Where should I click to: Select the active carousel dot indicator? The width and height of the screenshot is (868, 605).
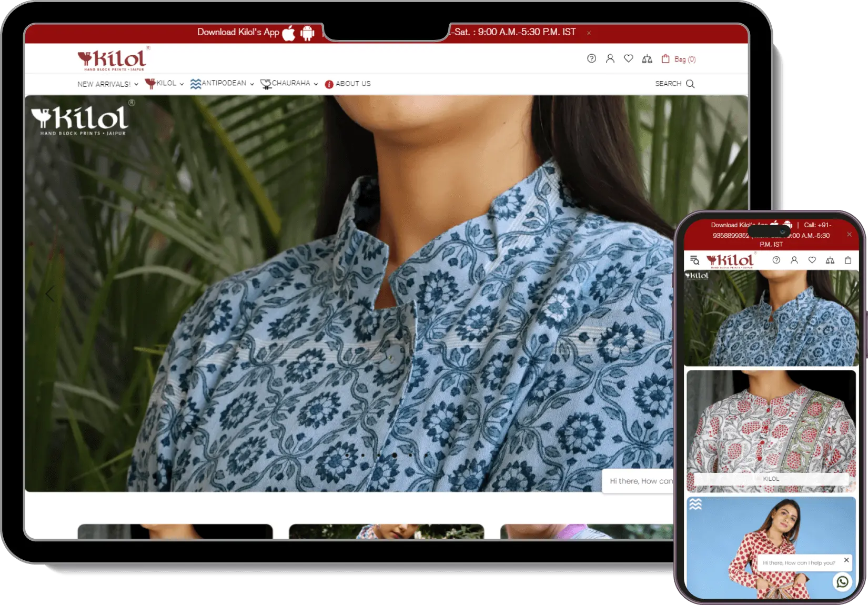[395, 455]
